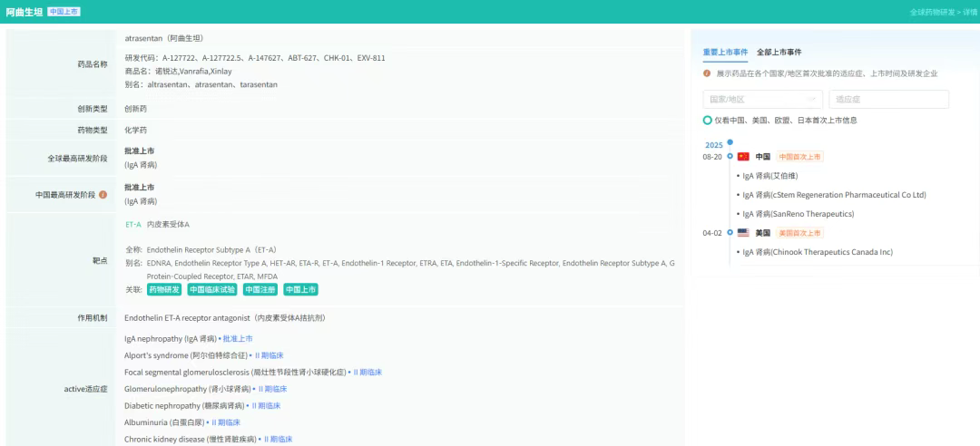This screenshot has width=980, height=446.
Task: Click the 化学药 value
Action: click(x=135, y=130)
